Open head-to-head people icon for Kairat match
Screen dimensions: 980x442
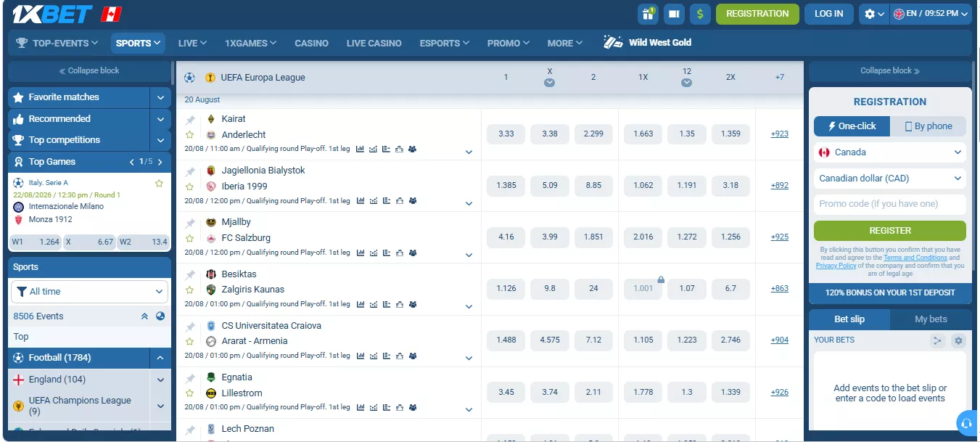click(413, 150)
